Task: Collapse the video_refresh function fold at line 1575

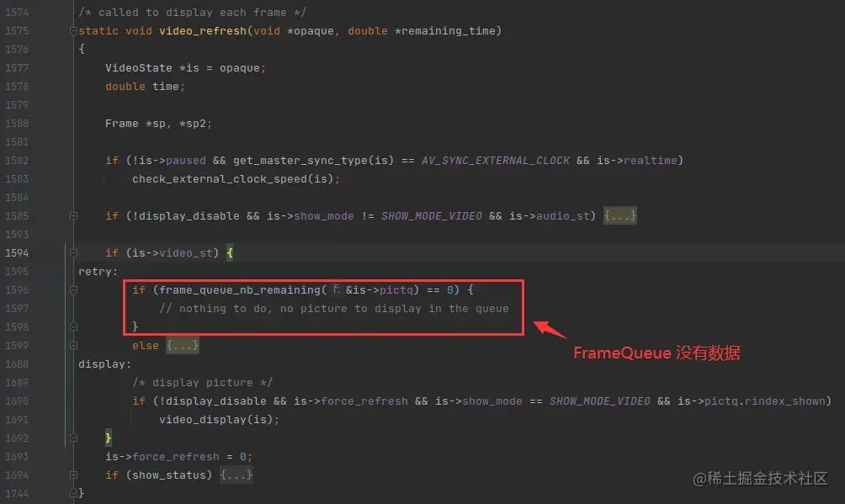Action: pos(73,31)
